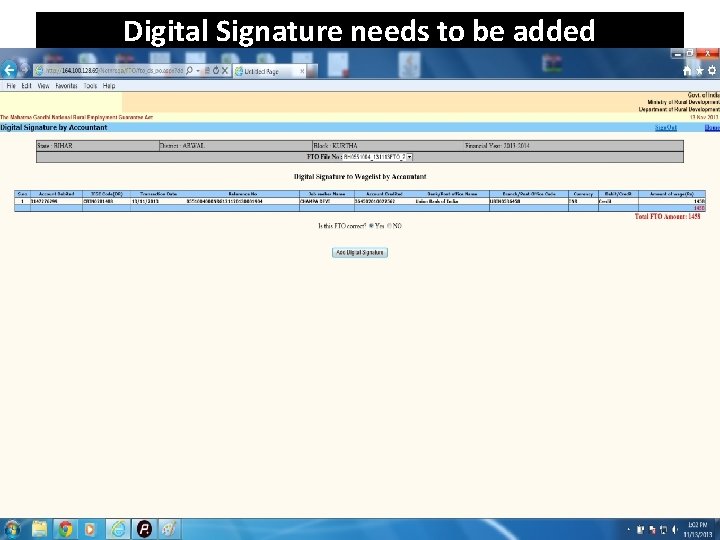Open the Help menu
720x540 pixels.
109,86
